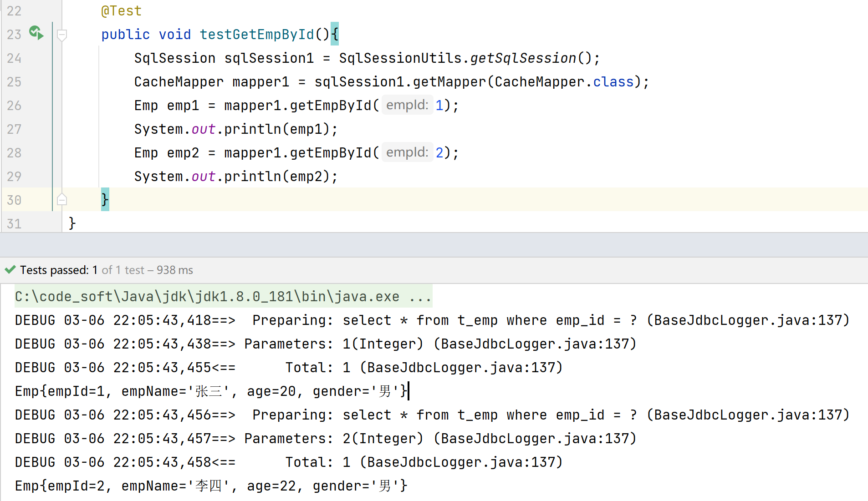Click the java.exe command line link in console

pyautogui.click(x=223, y=296)
